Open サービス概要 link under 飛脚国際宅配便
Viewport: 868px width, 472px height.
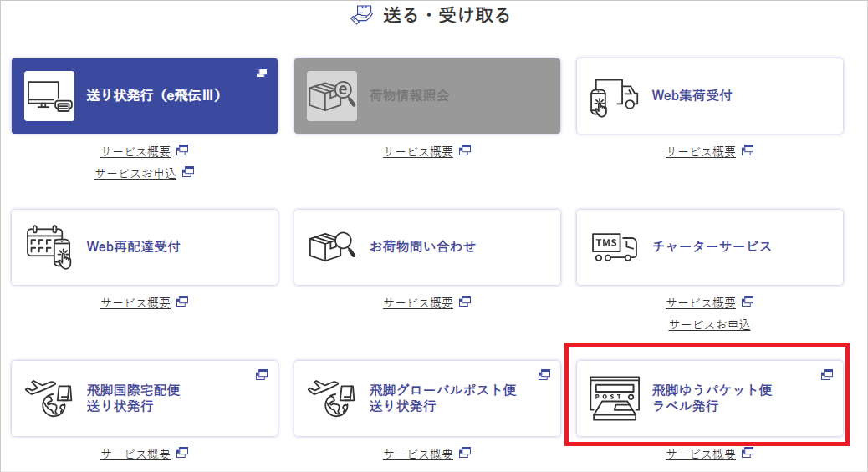click(135, 454)
